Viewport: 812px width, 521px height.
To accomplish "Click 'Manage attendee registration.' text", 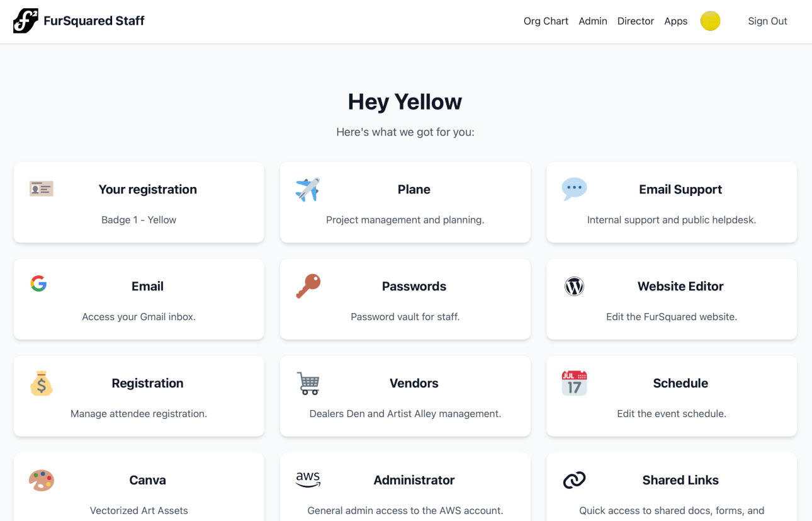I will coord(138,414).
